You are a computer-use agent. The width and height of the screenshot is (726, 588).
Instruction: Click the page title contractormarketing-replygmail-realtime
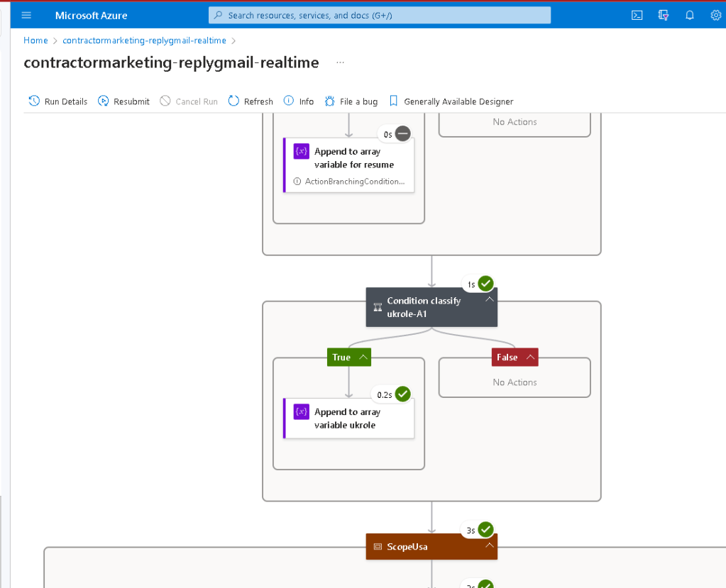pos(171,62)
